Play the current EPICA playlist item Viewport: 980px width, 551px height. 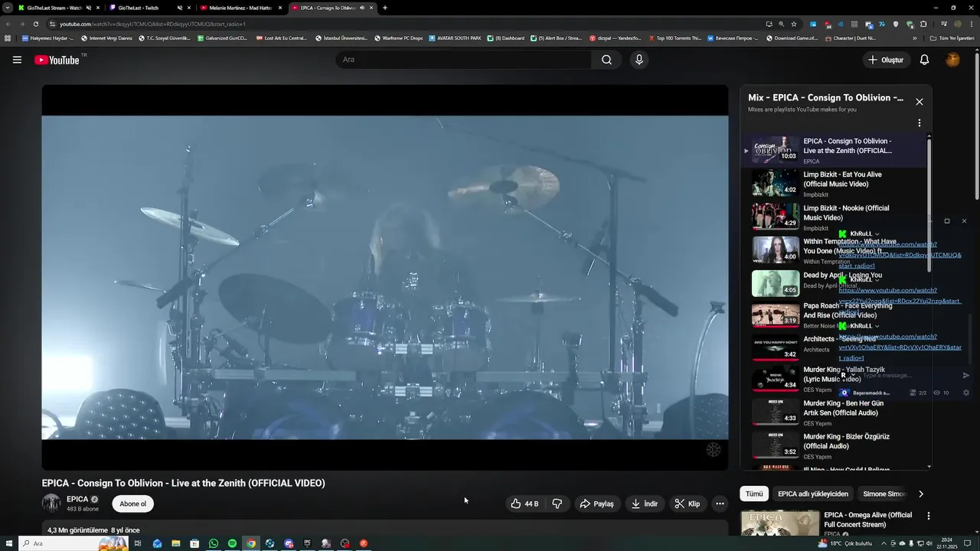(x=834, y=150)
